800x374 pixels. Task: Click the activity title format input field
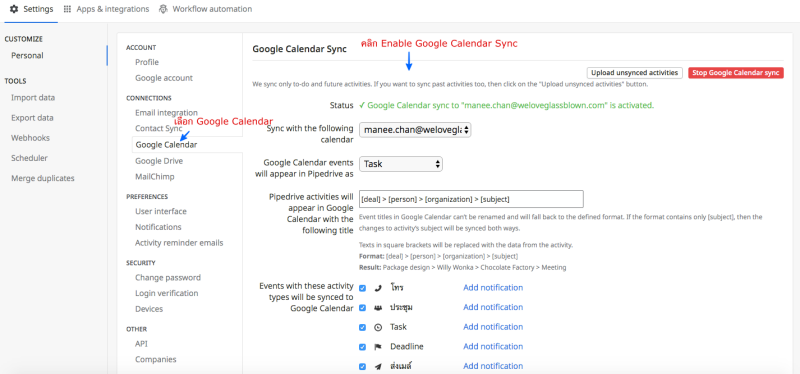pos(471,199)
